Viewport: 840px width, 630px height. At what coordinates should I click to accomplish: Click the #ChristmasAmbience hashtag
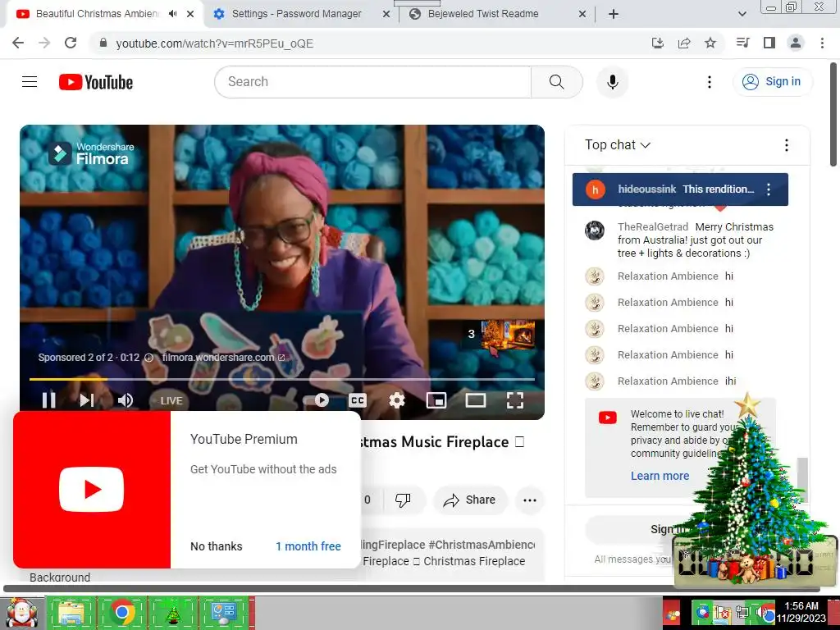pyautogui.click(x=482, y=545)
